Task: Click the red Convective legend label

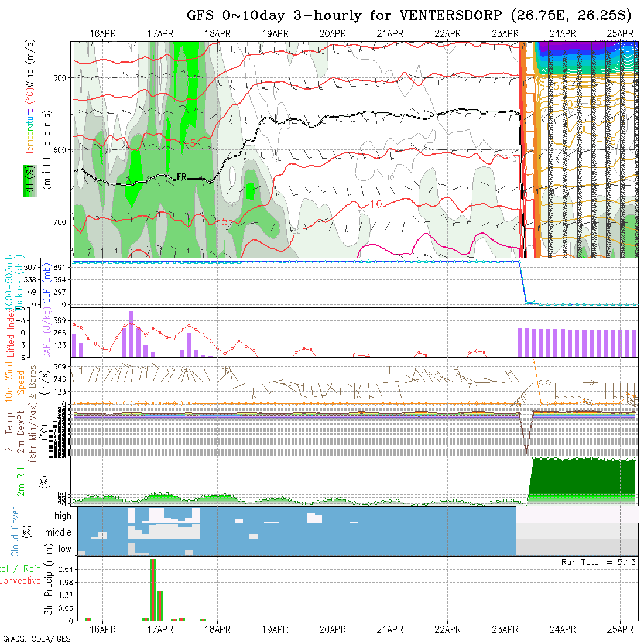Action: coord(20,581)
